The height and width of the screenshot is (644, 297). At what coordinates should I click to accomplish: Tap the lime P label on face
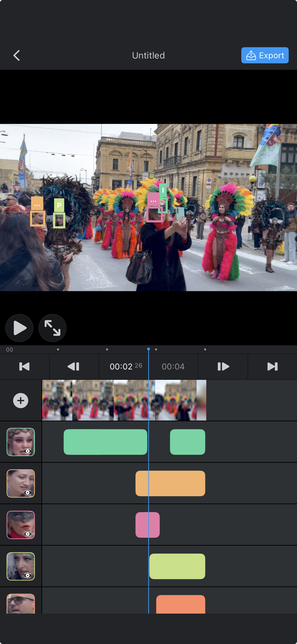click(59, 205)
